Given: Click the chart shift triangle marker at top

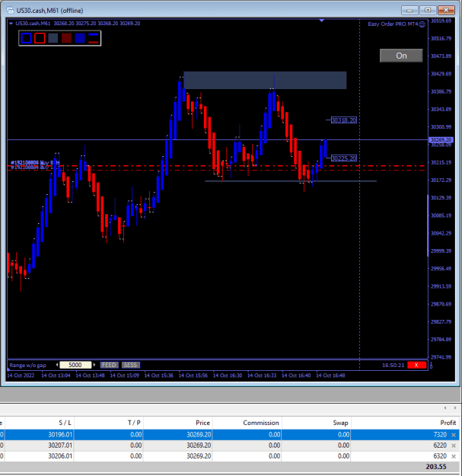Looking at the screenshot, I should [x=321, y=21].
